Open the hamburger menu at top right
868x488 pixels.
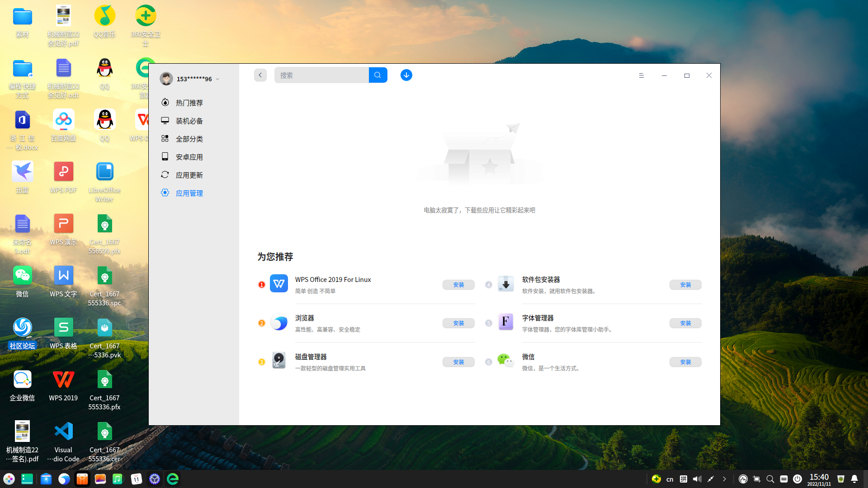(x=641, y=75)
